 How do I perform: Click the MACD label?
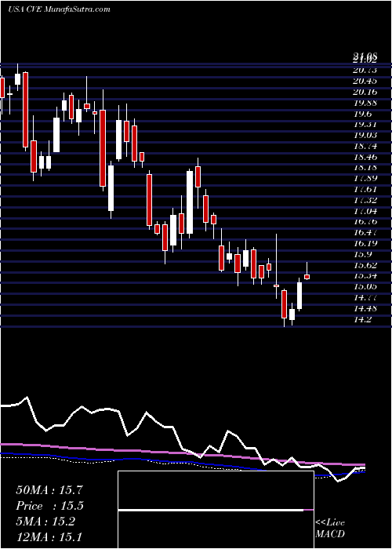tap(330, 534)
